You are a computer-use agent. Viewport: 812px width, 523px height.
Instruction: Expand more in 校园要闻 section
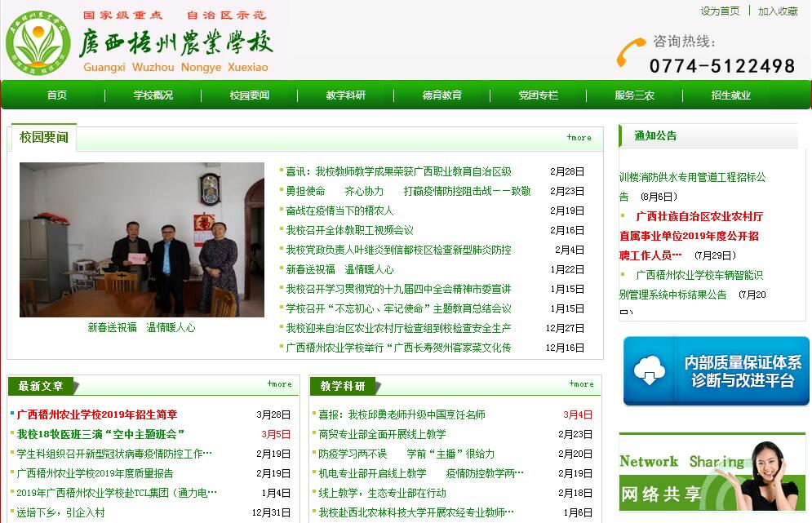point(579,138)
